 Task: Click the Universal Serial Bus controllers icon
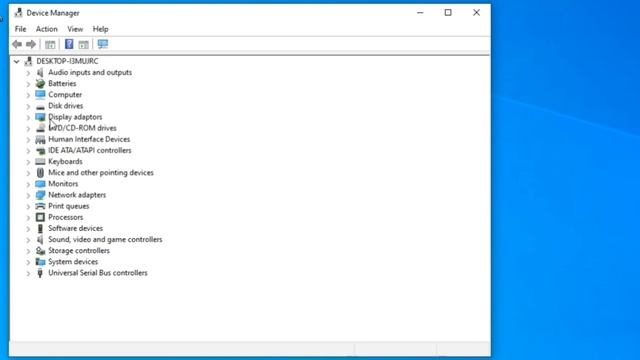(x=40, y=273)
